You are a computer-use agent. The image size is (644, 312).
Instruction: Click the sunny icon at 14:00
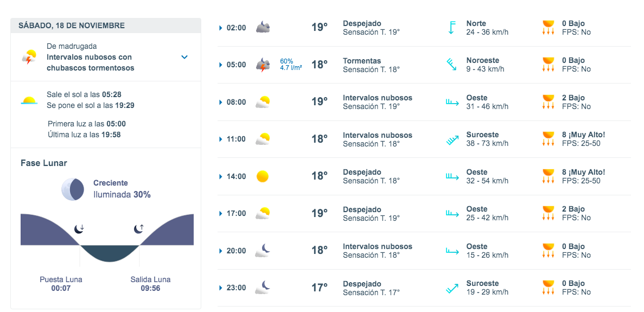tap(263, 176)
